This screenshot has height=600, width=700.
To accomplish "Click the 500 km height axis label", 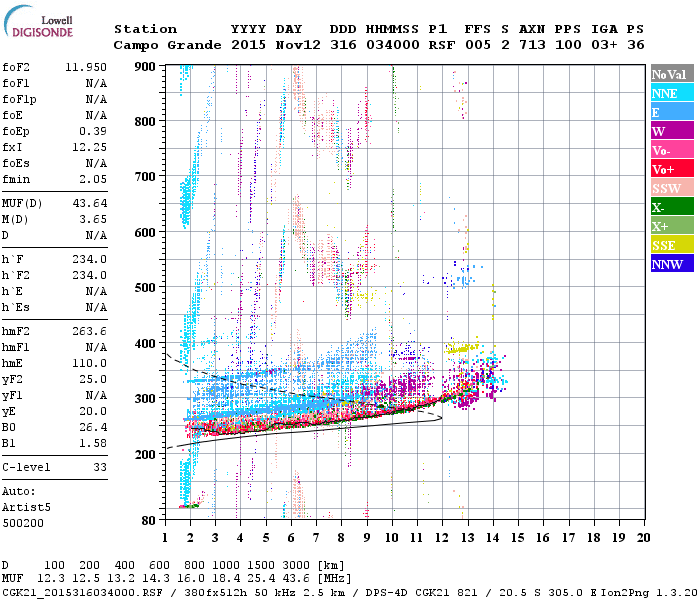I will coord(145,288).
